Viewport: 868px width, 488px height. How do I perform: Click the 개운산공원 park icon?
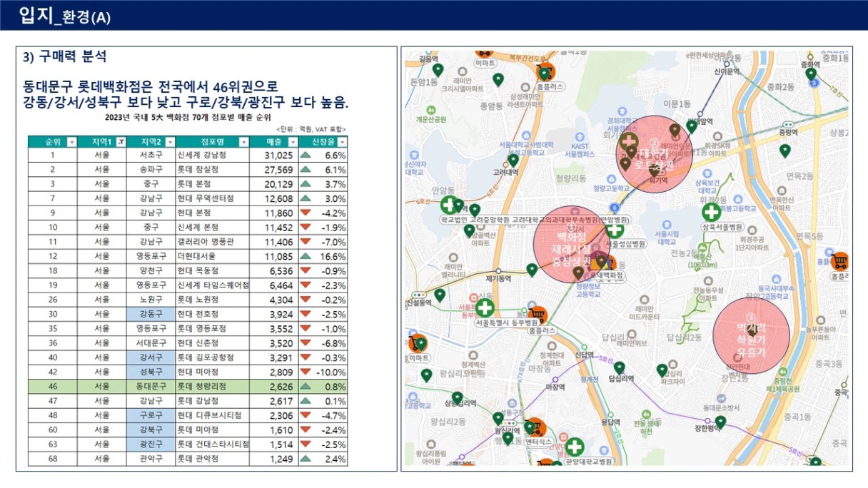(x=430, y=111)
